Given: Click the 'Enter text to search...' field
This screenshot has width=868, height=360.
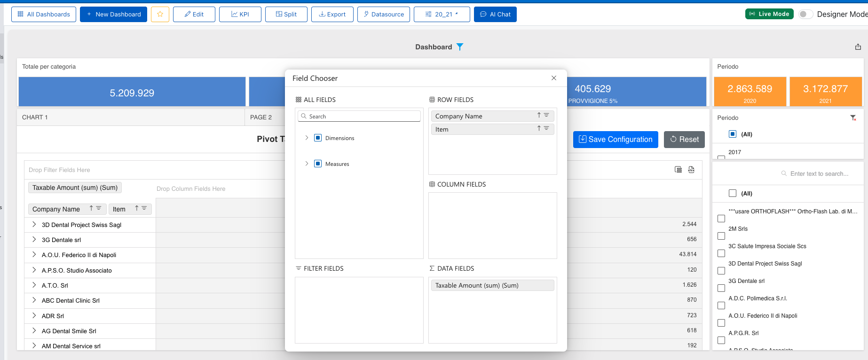Looking at the screenshot, I should tap(819, 173).
